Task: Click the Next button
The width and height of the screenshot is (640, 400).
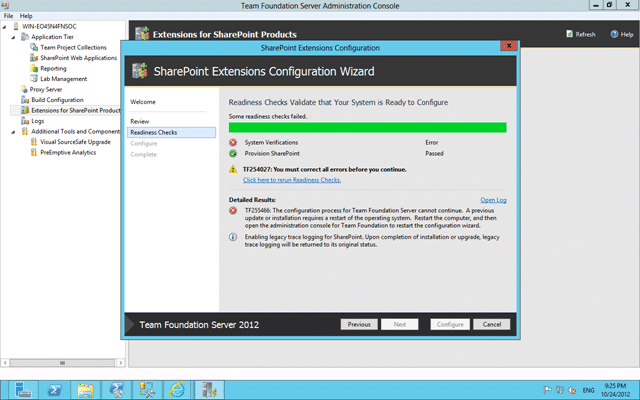Action: 400,324
